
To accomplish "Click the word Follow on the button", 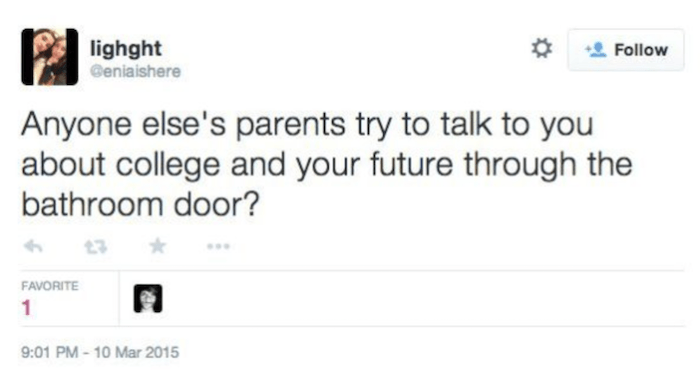I will click(x=641, y=50).
